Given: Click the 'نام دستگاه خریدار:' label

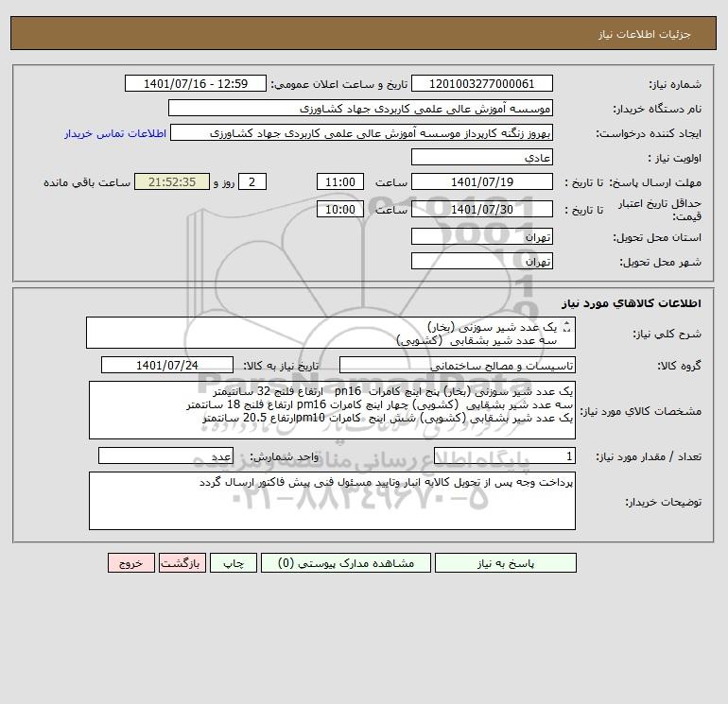Looking at the screenshot, I should (x=657, y=109).
